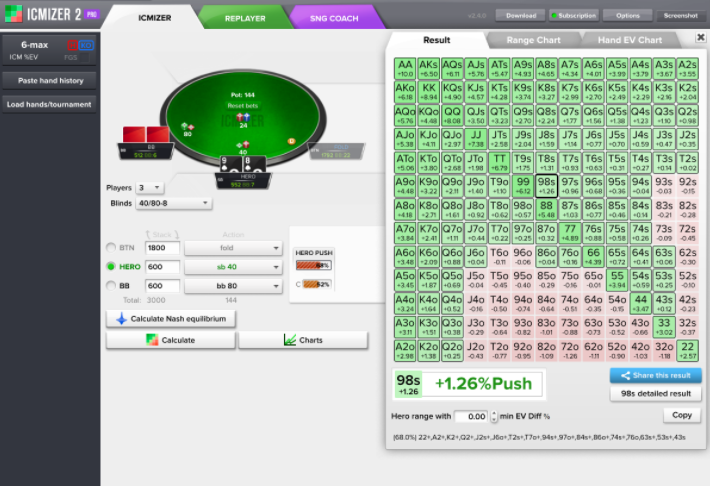This screenshot has height=486, width=710.
Task: Open the Result tab
Action: [x=437, y=40]
